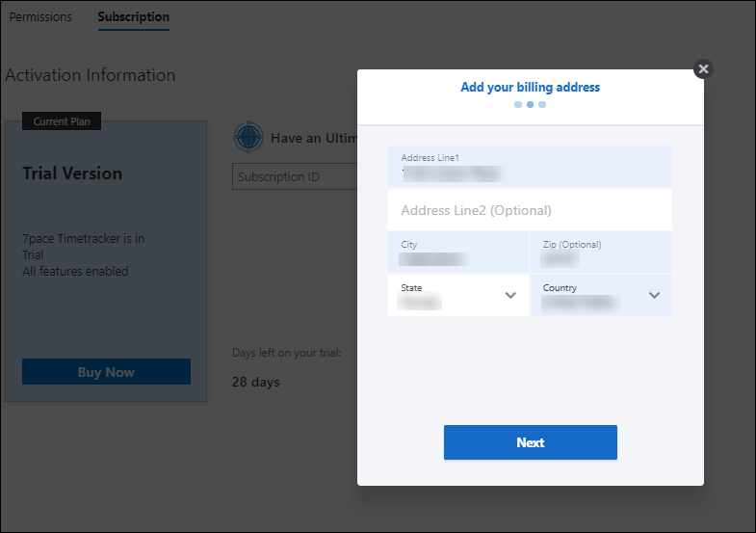Click the All features enabled text
This screenshot has width=756, height=533.
[x=75, y=271]
